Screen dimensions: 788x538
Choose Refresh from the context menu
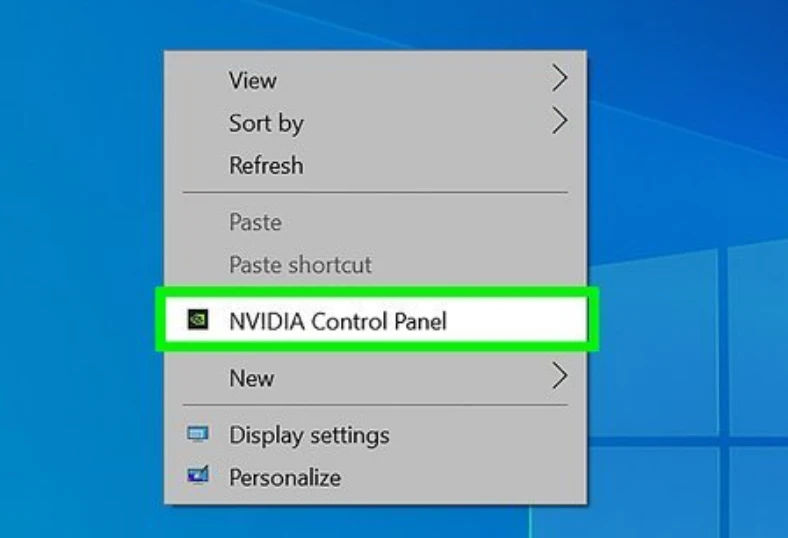coord(375,165)
